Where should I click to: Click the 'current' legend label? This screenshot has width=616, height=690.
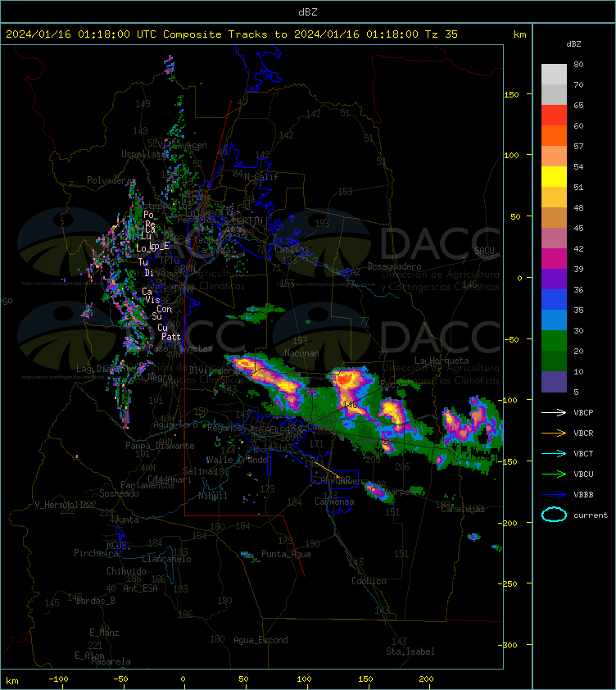(591, 515)
